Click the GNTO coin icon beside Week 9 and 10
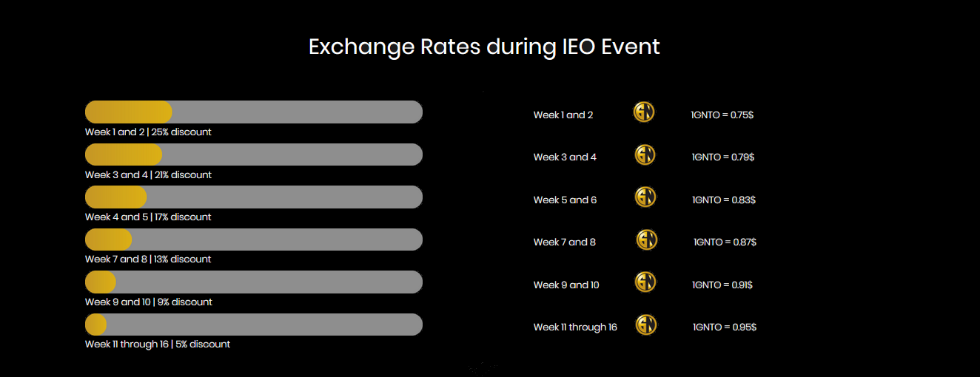The image size is (980, 377). (x=645, y=282)
